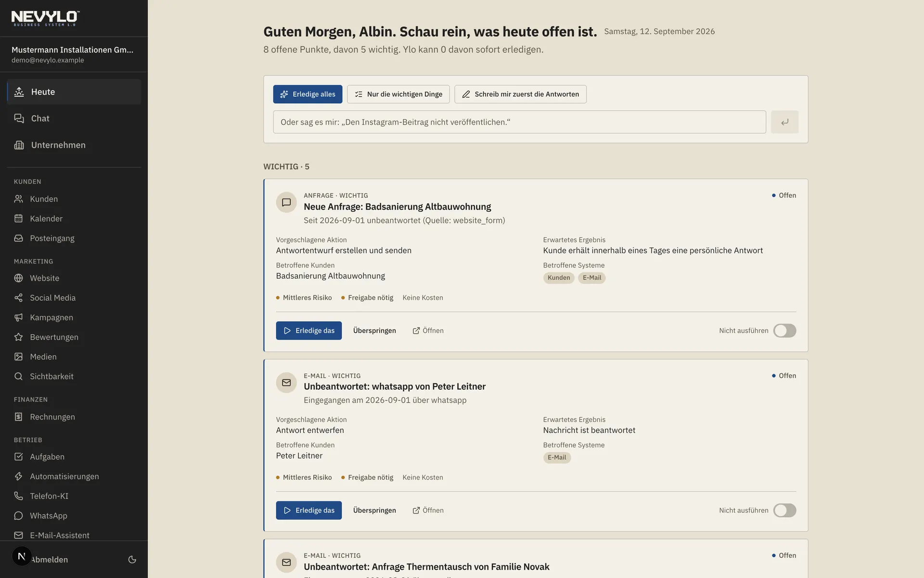This screenshot has width=924, height=578.
Task: Toggle Nicht ausführen on Badsanierung card
Action: 784,331
